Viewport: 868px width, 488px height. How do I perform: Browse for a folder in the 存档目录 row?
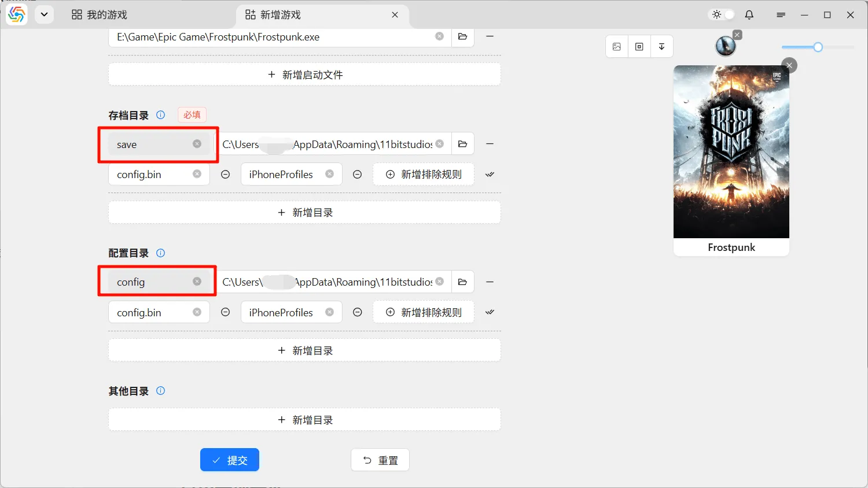pyautogui.click(x=462, y=144)
